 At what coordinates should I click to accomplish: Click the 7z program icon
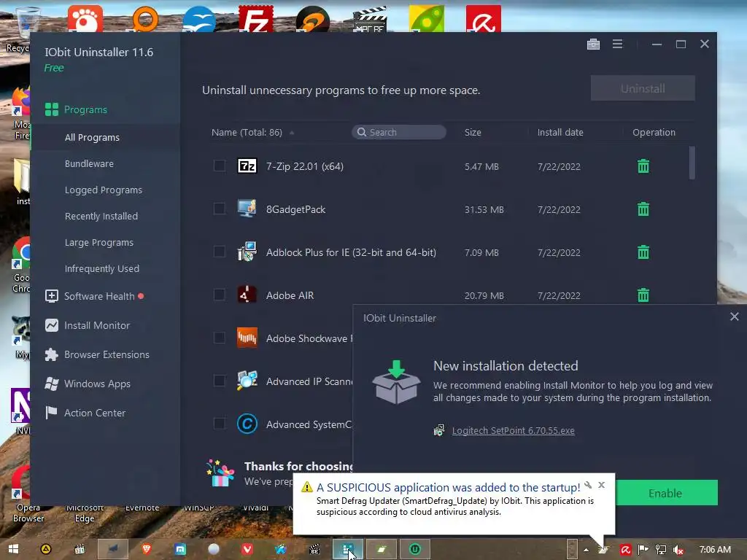click(247, 166)
